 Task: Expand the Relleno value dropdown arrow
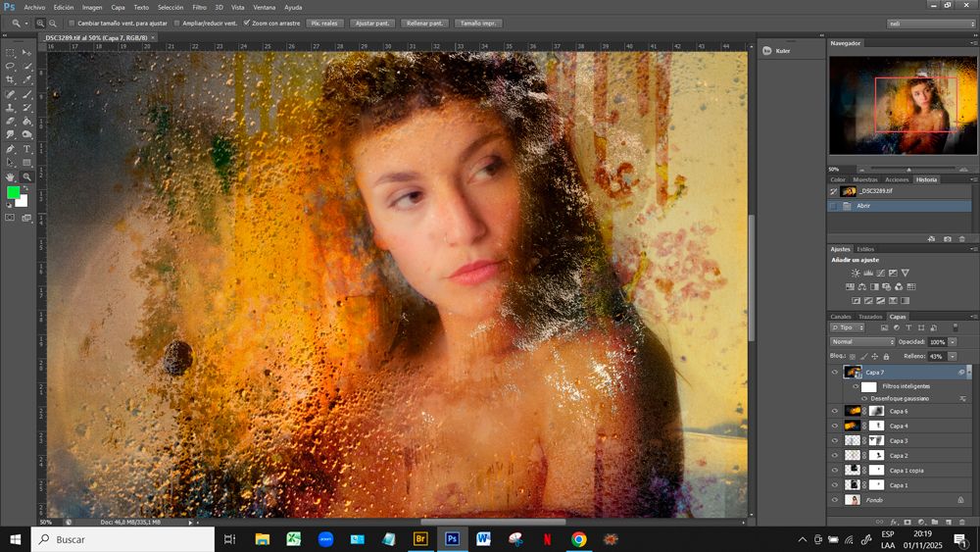(x=953, y=356)
